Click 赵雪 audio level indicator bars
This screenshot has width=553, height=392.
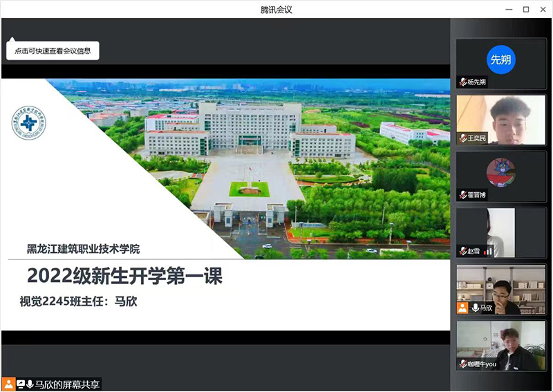488,251
